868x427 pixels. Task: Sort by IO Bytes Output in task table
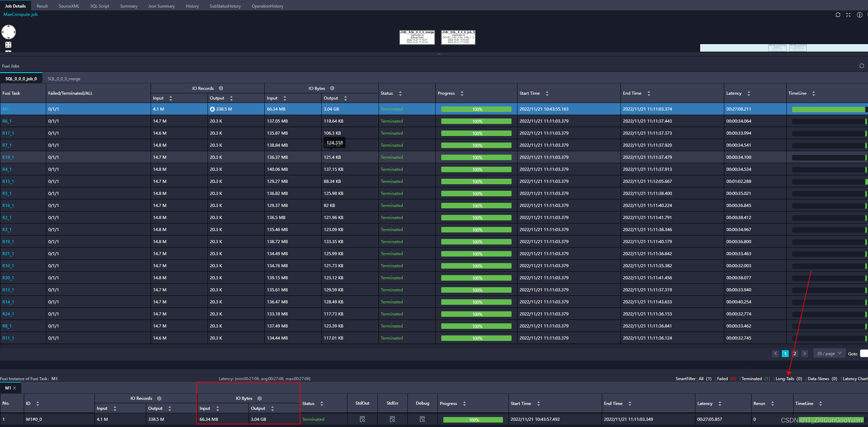click(x=345, y=98)
